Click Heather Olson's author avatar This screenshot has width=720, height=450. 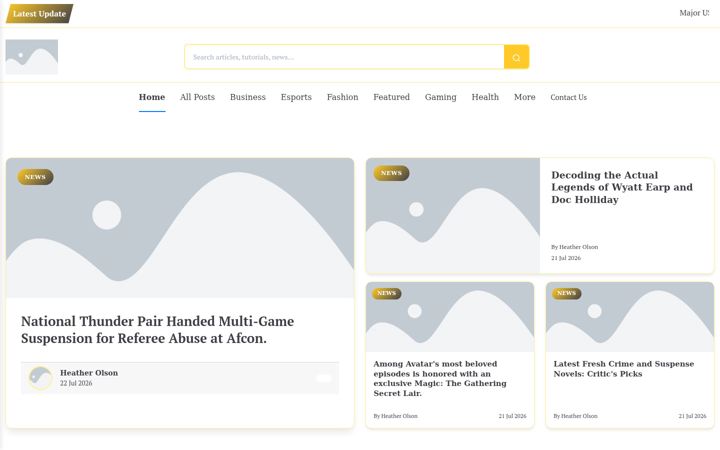click(40, 378)
